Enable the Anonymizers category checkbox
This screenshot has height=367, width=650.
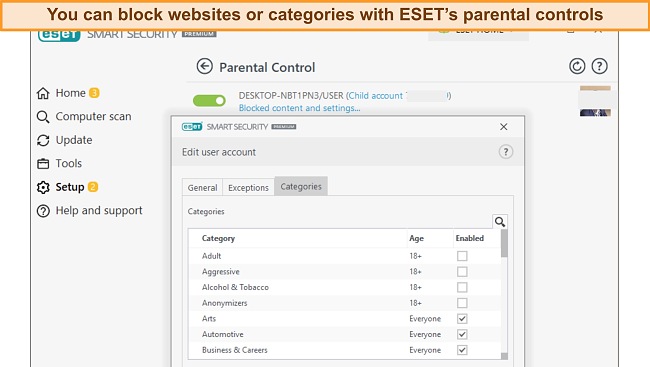point(462,303)
